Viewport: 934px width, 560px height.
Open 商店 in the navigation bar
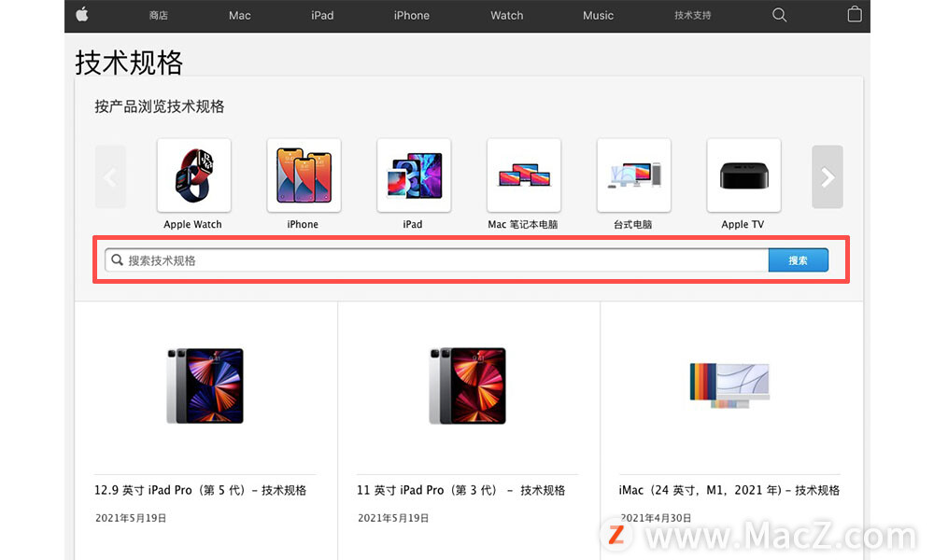159,16
